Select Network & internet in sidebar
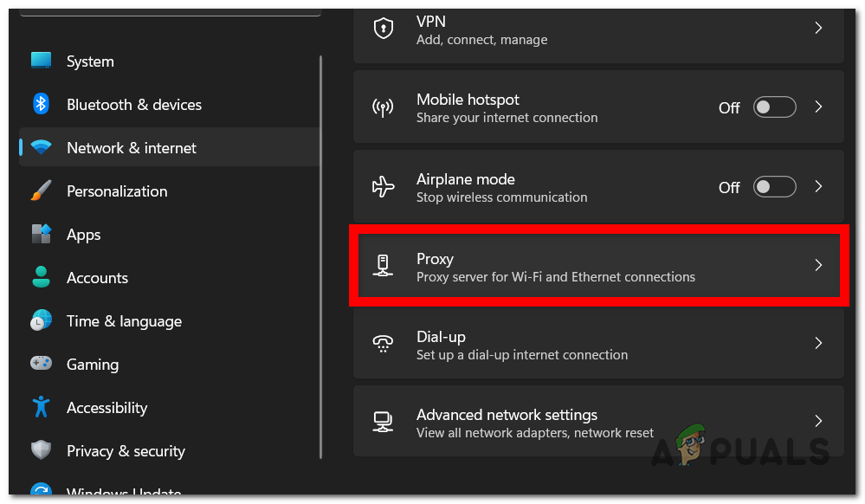Image resolution: width=865 pixels, height=504 pixels. (132, 148)
